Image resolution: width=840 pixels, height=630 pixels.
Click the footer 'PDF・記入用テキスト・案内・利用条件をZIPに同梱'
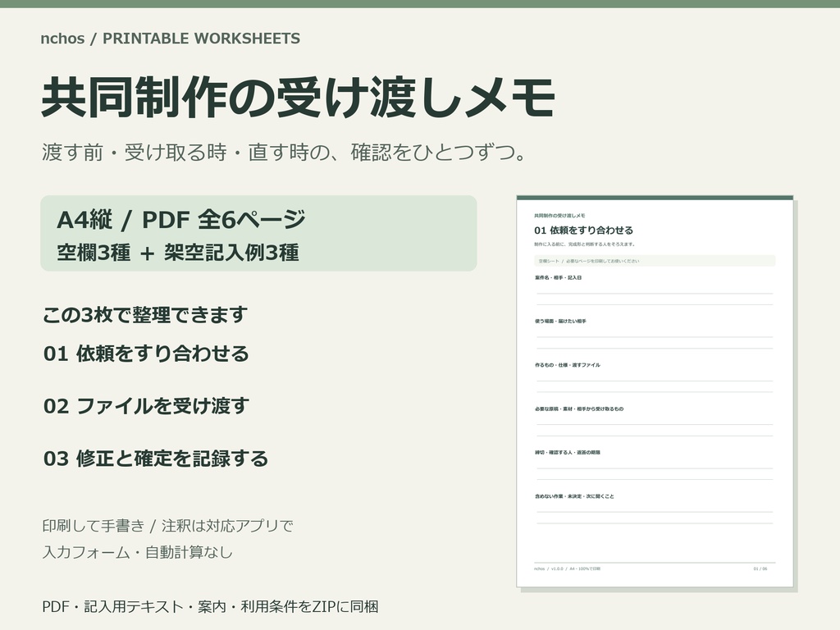click(211, 607)
